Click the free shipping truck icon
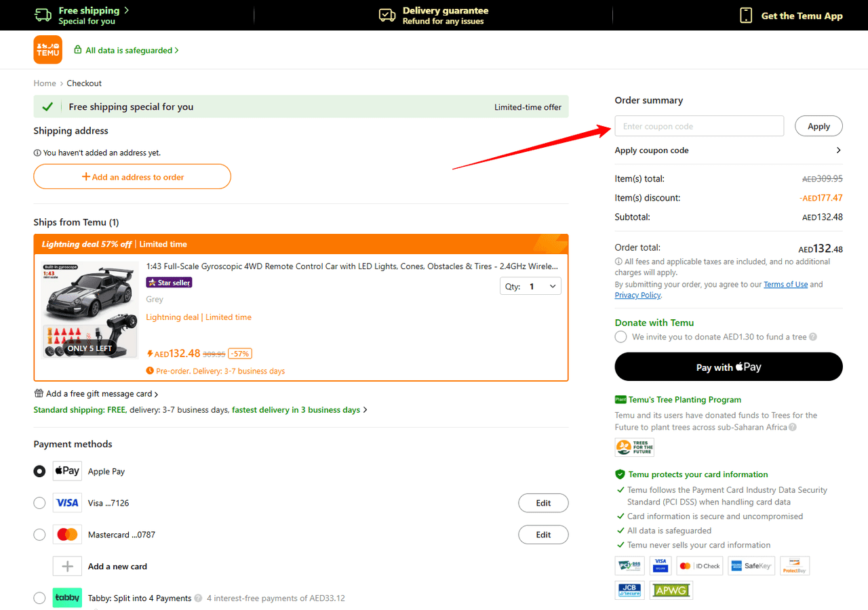Screen dimensions: 868x610 tap(43, 15)
